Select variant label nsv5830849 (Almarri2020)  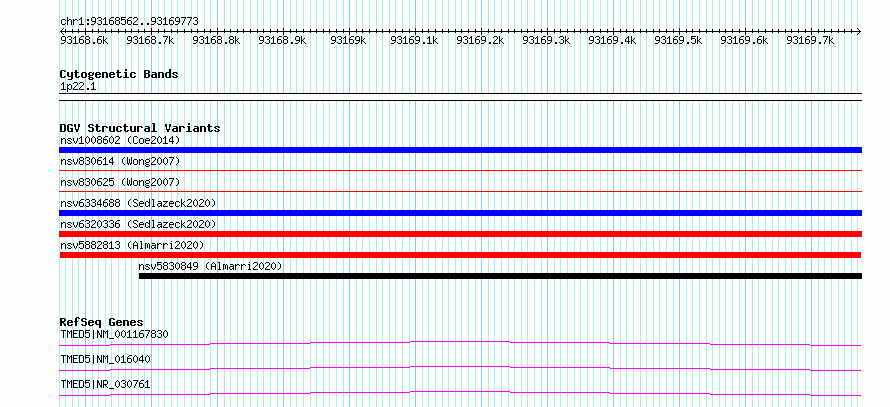pos(210,266)
